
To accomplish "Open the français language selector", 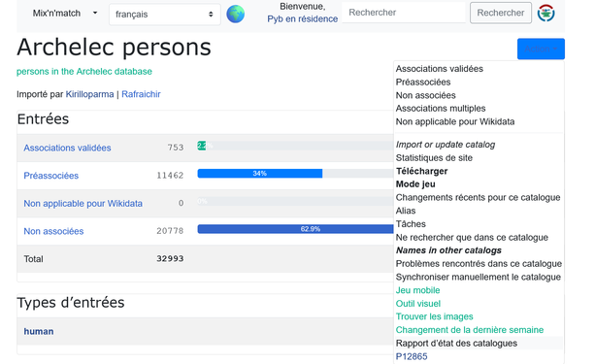I will point(165,15).
